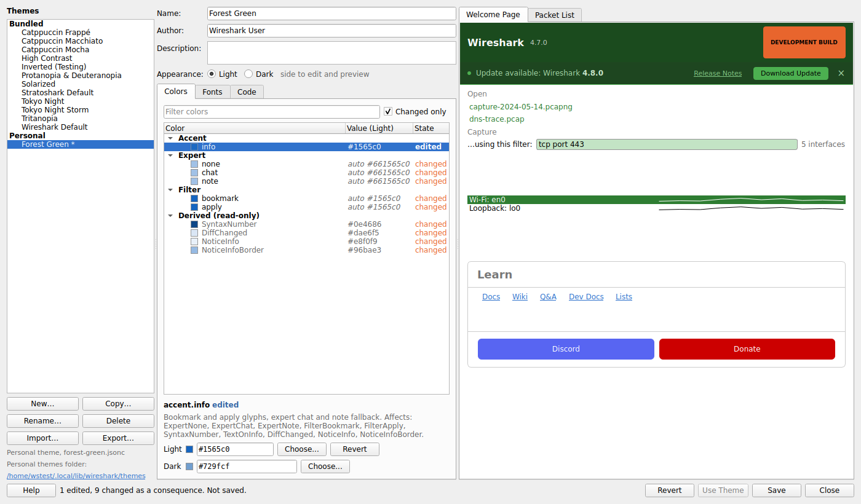Open the Wiki link
The width and height of the screenshot is (861, 504).
point(520,297)
